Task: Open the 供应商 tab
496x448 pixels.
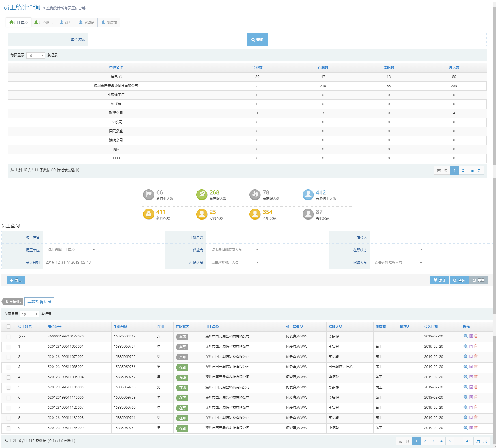Action: [109, 23]
